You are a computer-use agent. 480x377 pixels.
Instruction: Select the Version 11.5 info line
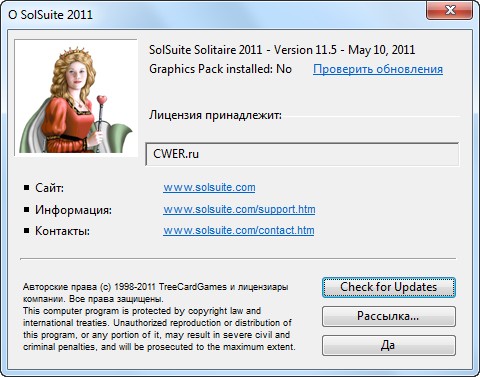(x=282, y=50)
